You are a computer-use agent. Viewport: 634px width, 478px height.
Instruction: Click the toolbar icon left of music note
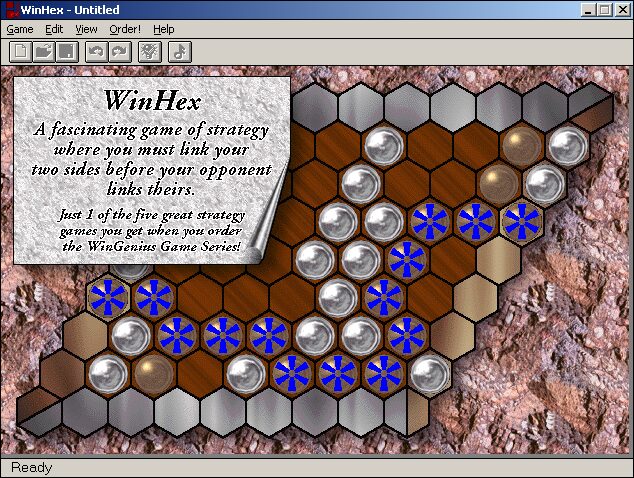149,51
